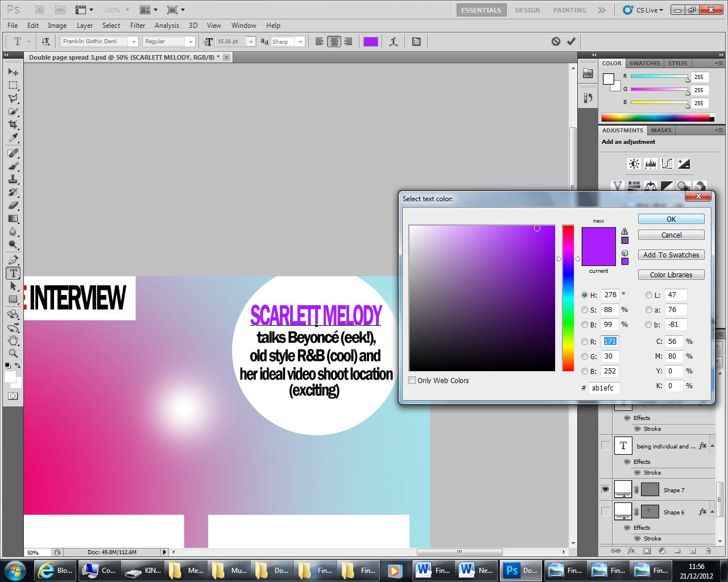This screenshot has width=728, height=582.
Task: Toggle Character and Paragraph panels icon
Action: [x=416, y=41]
